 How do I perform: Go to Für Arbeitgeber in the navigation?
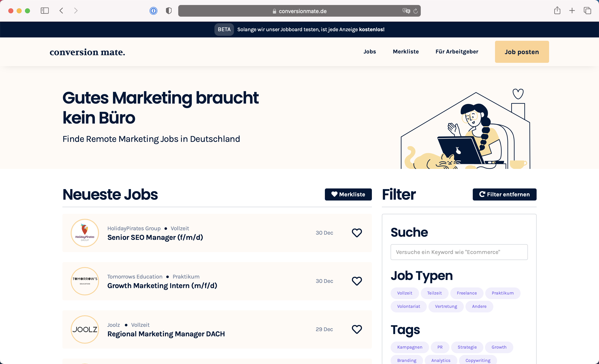point(457,52)
